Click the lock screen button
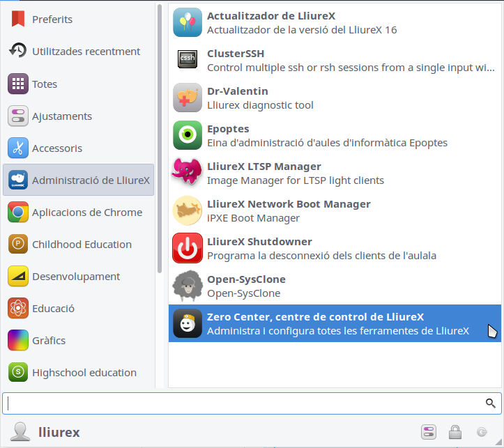504x448 pixels. tap(455, 432)
